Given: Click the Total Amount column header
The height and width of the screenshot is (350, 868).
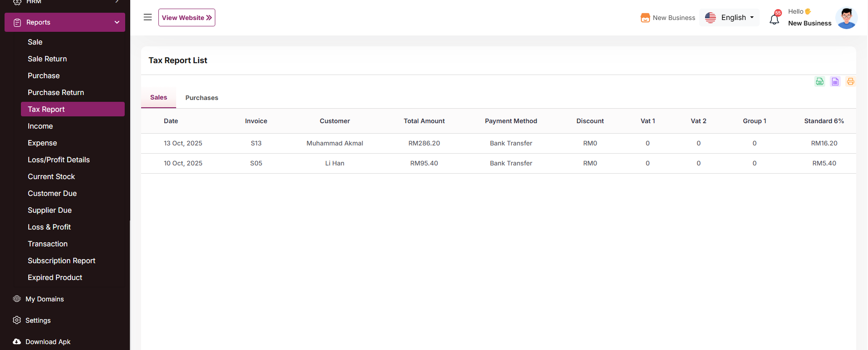Looking at the screenshot, I should coord(424,121).
